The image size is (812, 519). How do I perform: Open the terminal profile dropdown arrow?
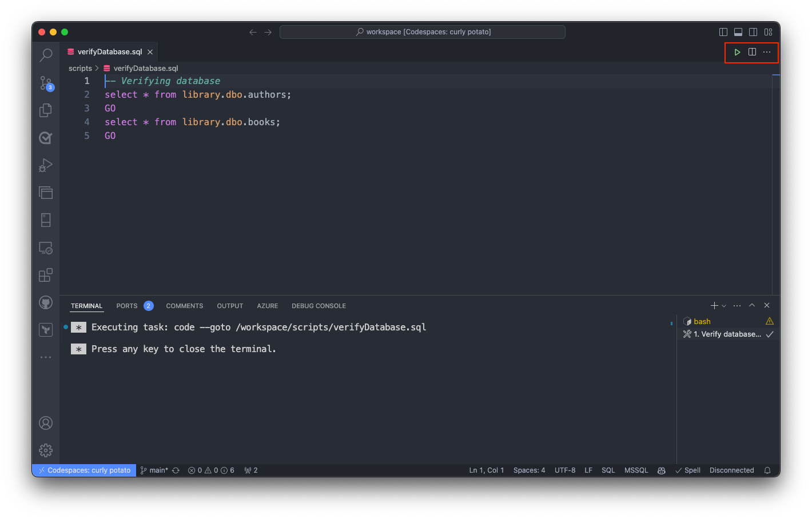tap(724, 305)
